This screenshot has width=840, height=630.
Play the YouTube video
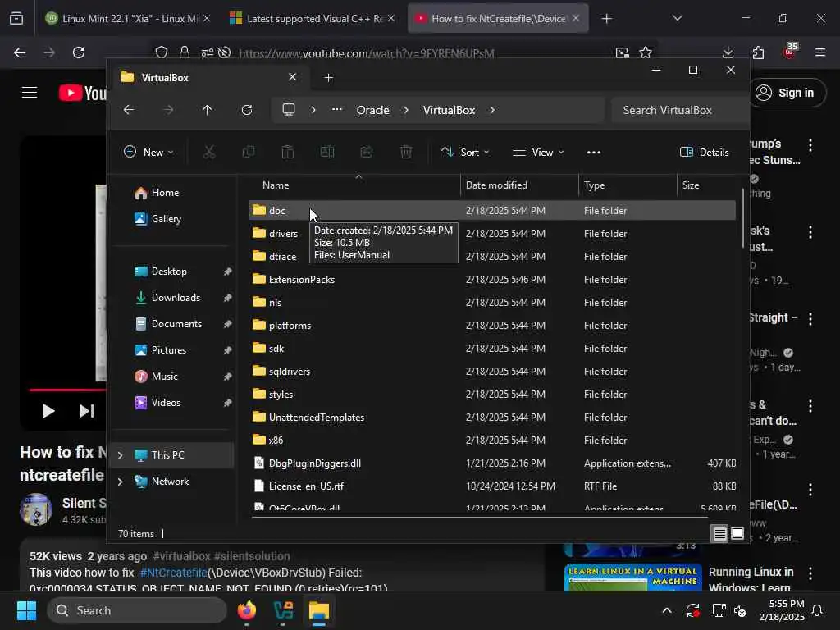(48, 411)
